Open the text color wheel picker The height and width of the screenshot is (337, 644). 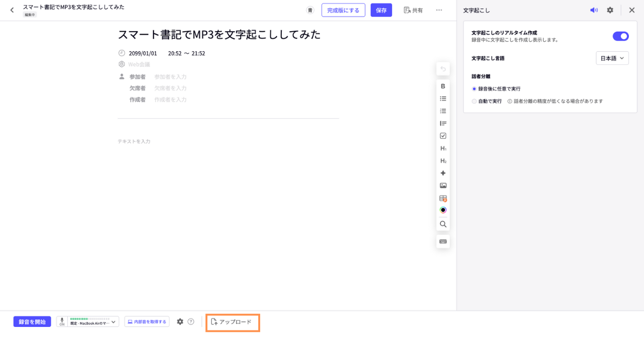(x=443, y=210)
